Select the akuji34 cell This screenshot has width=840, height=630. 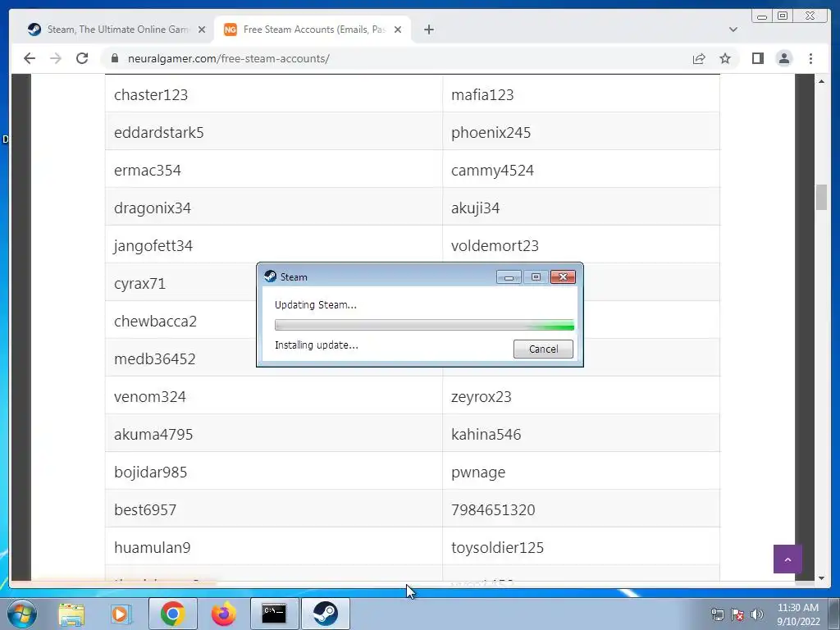click(x=582, y=207)
